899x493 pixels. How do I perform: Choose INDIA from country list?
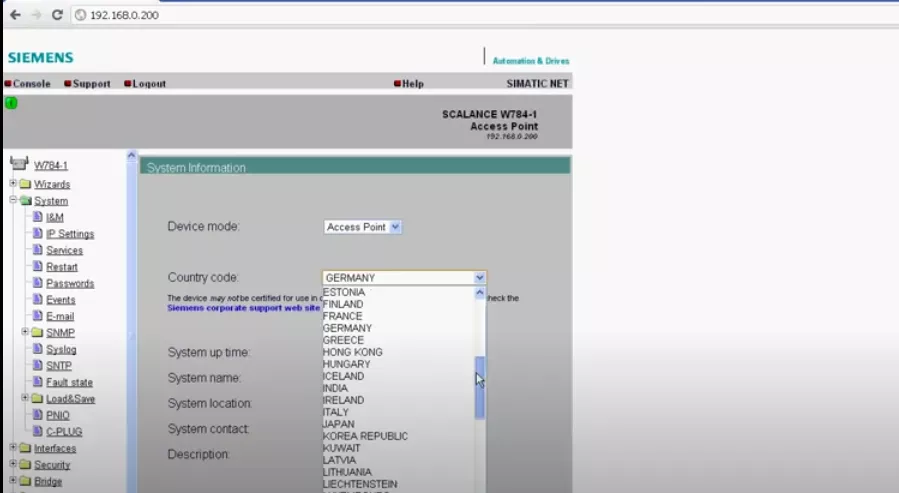coord(335,388)
